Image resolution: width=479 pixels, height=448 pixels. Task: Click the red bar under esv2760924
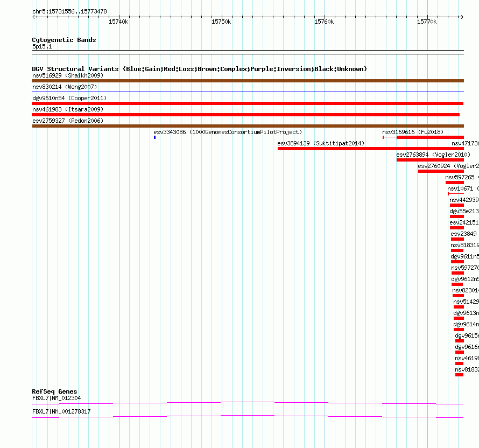point(441,171)
